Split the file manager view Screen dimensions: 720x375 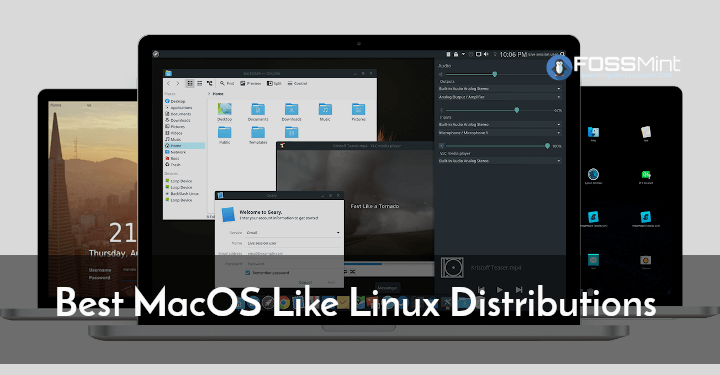point(274,84)
